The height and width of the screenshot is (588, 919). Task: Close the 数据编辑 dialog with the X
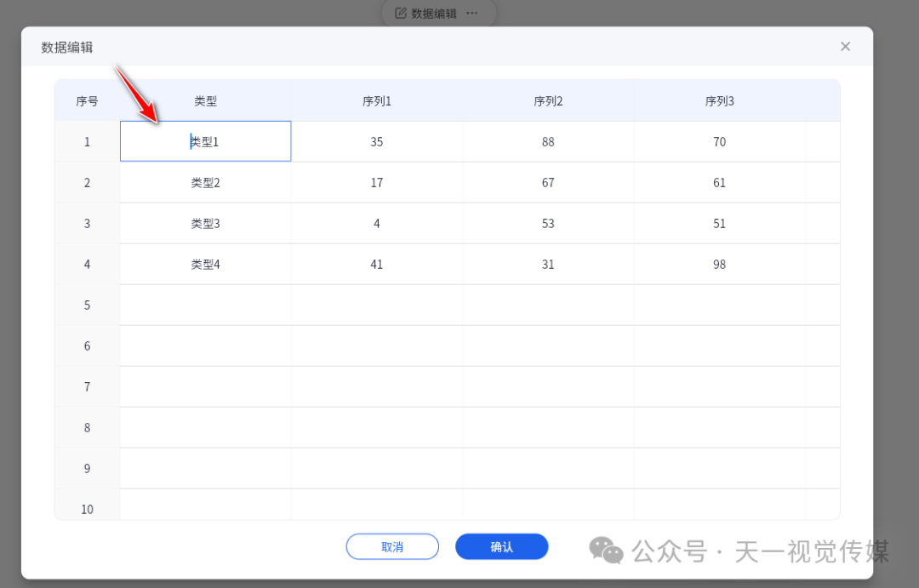(x=845, y=46)
